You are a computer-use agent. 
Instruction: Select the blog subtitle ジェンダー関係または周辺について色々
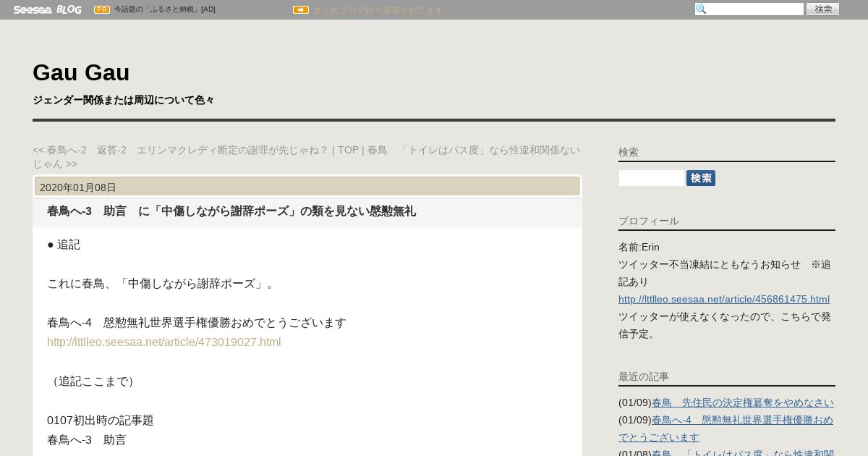pyautogui.click(x=124, y=100)
